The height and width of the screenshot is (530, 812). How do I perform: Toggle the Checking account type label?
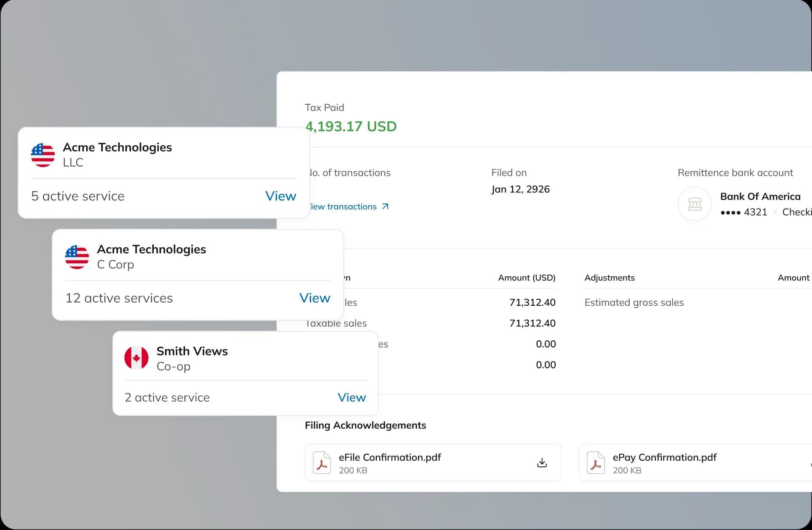coord(798,212)
